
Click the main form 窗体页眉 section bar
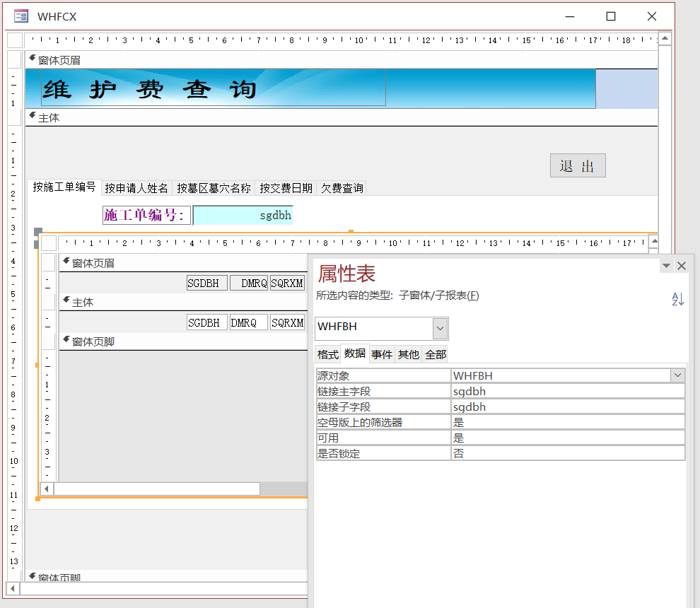pyautogui.click(x=341, y=60)
